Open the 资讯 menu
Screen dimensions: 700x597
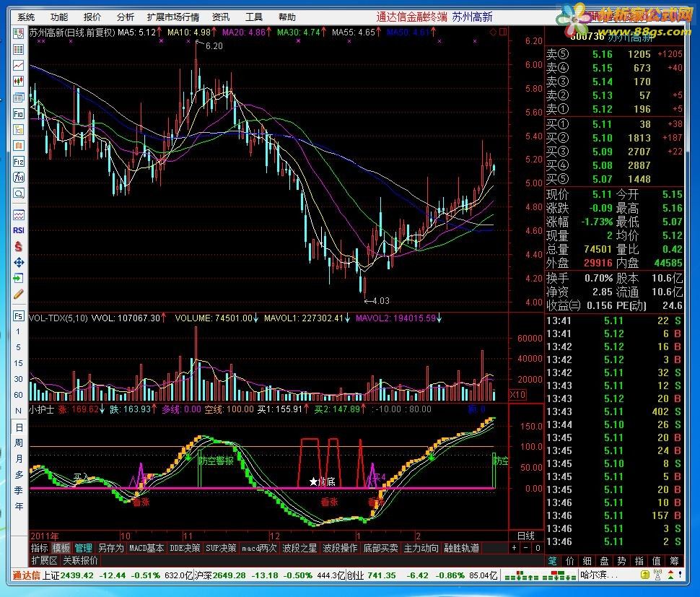click(x=221, y=17)
